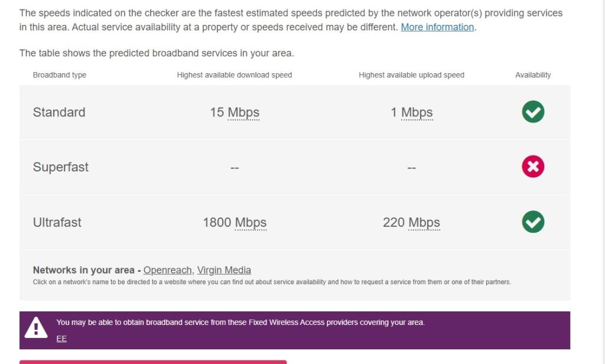Click the green checkmark icon for Ultrafast
This screenshot has width=605, height=364.
tap(533, 222)
